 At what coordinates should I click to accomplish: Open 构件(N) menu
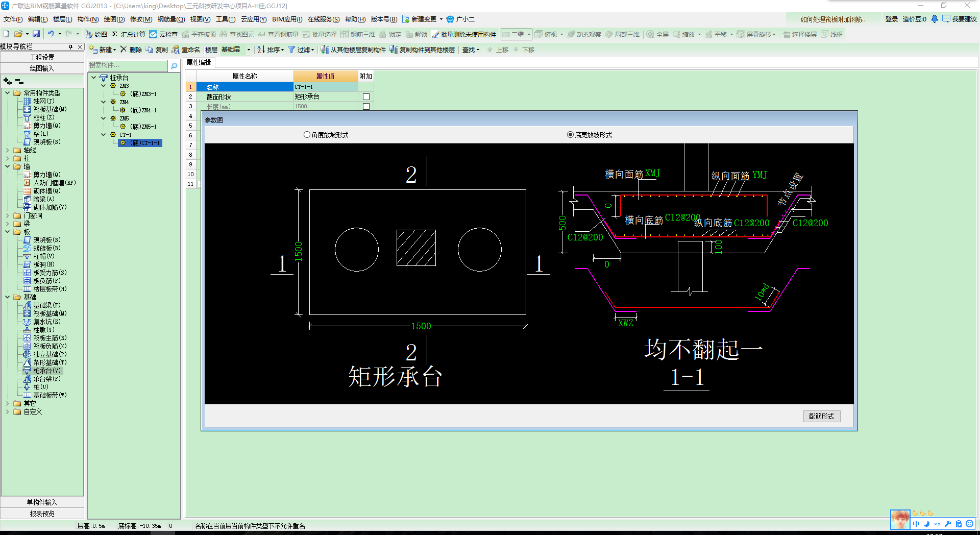(88, 19)
